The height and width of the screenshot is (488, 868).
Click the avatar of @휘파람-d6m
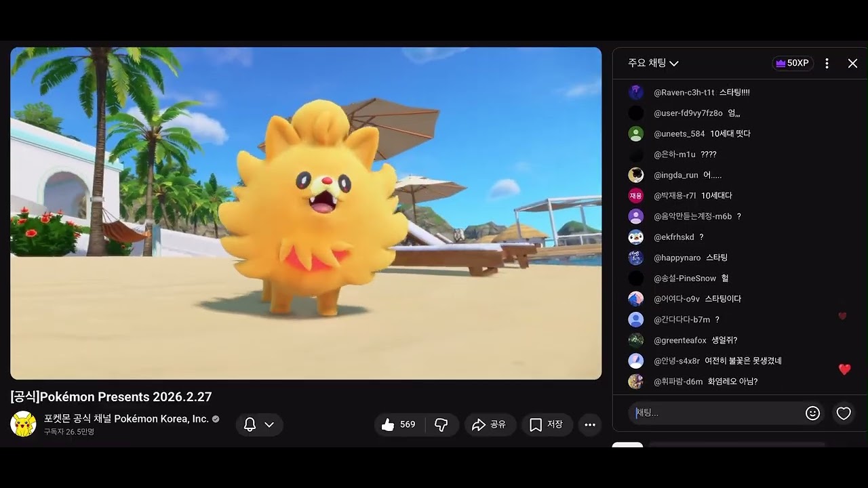point(635,382)
